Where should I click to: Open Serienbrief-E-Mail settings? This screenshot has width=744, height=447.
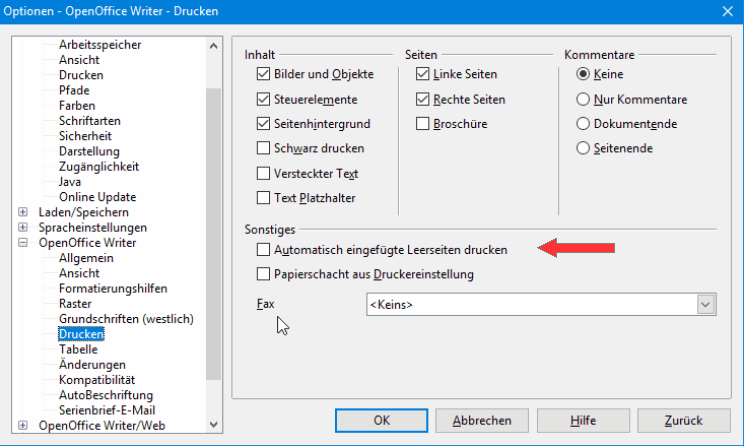coord(107,410)
